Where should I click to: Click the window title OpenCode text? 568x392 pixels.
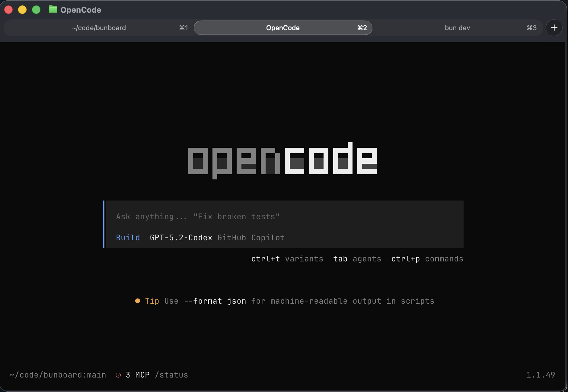point(81,10)
